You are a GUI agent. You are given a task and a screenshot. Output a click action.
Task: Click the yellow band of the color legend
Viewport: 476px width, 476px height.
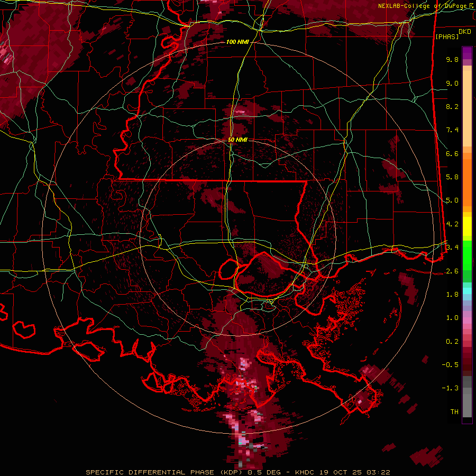point(467,226)
